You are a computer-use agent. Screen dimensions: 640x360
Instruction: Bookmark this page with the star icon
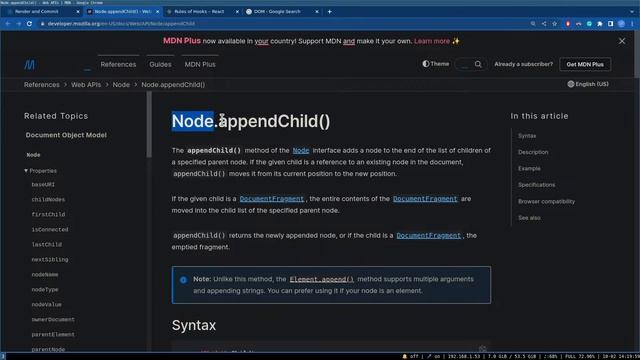(554, 24)
